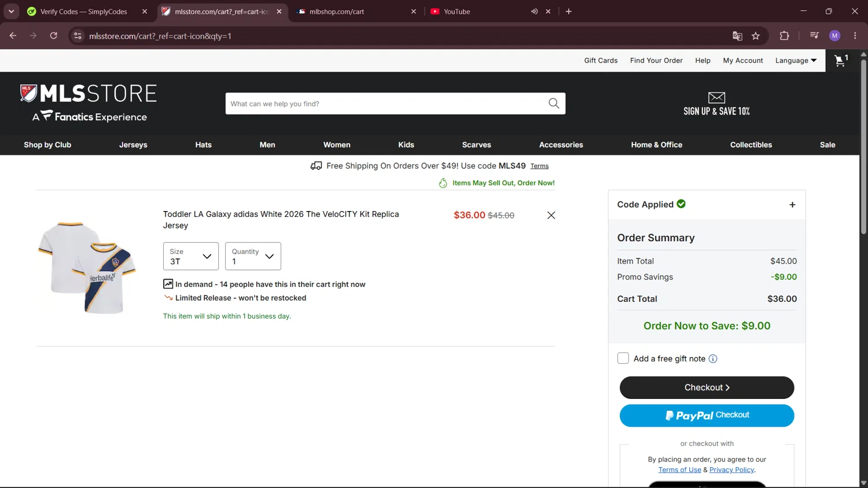Screen dimensions: 868x488
Task: Open the tab search dropdown arrow
Action: pos(11,12)
